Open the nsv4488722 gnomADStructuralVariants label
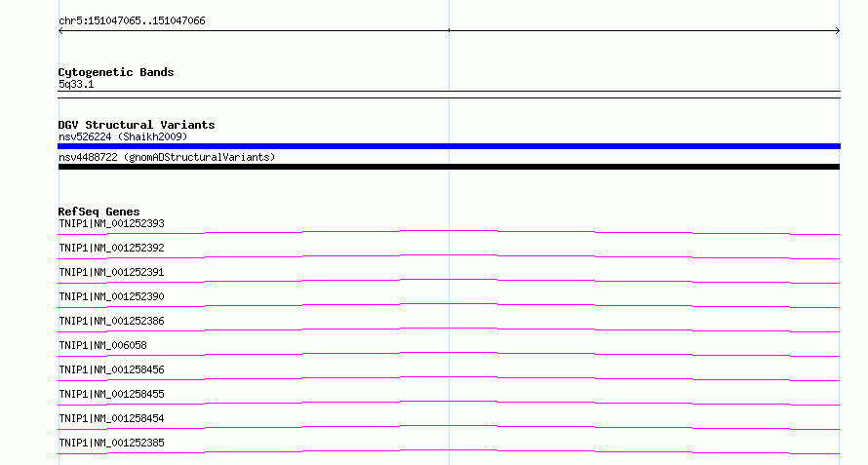868x465 pixels. click(x=167, y=157)
